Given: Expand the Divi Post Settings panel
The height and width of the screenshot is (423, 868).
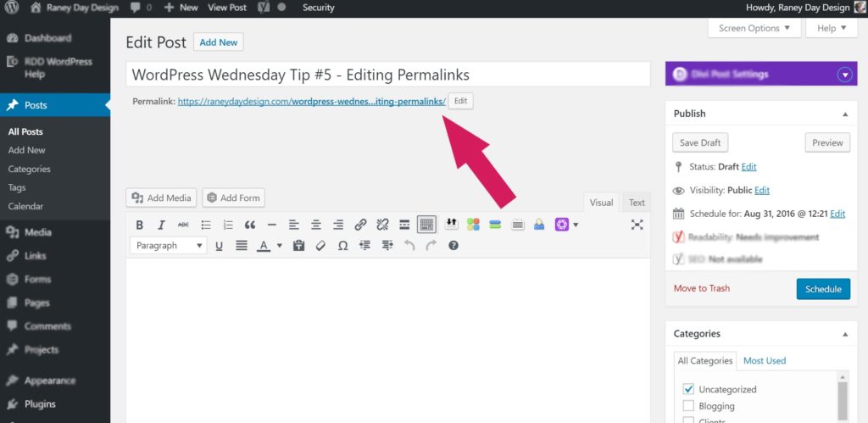Looking at the screenshot, I should pyautogui.click(x=845, y=75).
